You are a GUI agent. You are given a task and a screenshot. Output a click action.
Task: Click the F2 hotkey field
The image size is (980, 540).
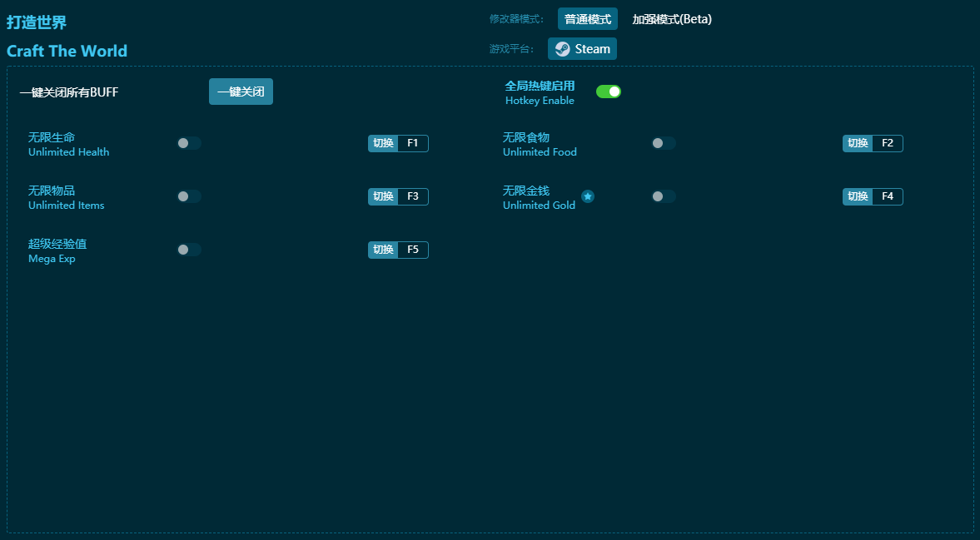click(888, 143)
